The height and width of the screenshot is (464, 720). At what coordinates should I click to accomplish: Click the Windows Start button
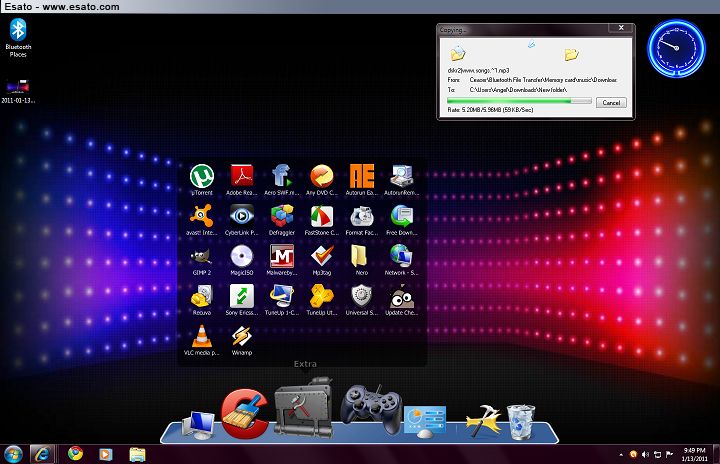coord(14,453)
